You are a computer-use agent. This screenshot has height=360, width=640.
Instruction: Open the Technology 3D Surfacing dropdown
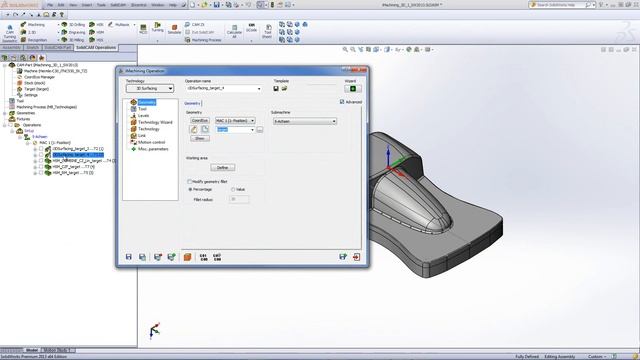150,88
